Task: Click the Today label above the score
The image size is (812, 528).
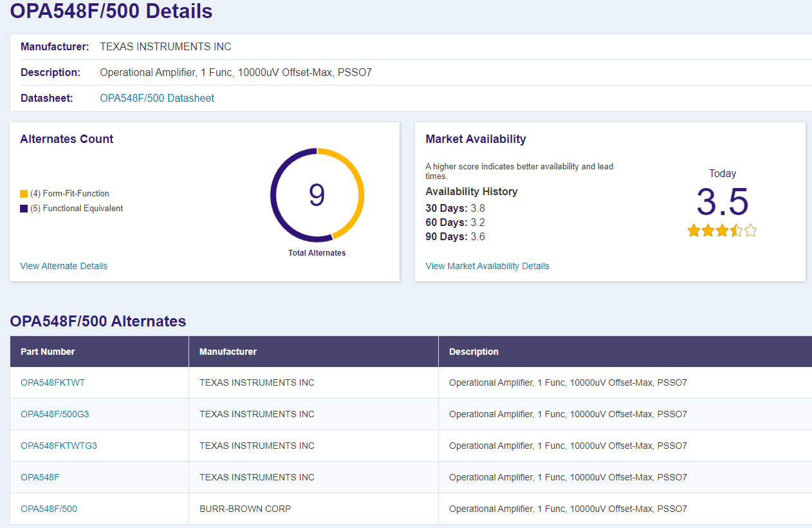Action: pyautogui.click(x=723, y=173)
